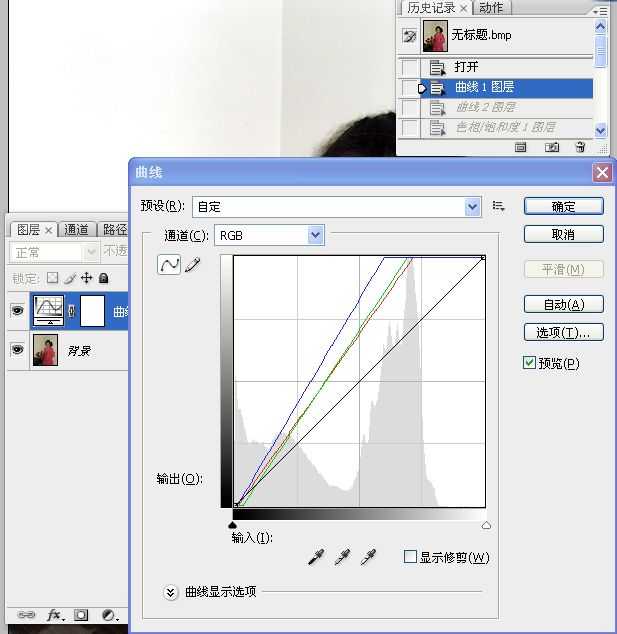Cancel the curves dialog with 取消
The image size is (617, 634).
pyautogui.click(x=564, y=234)
